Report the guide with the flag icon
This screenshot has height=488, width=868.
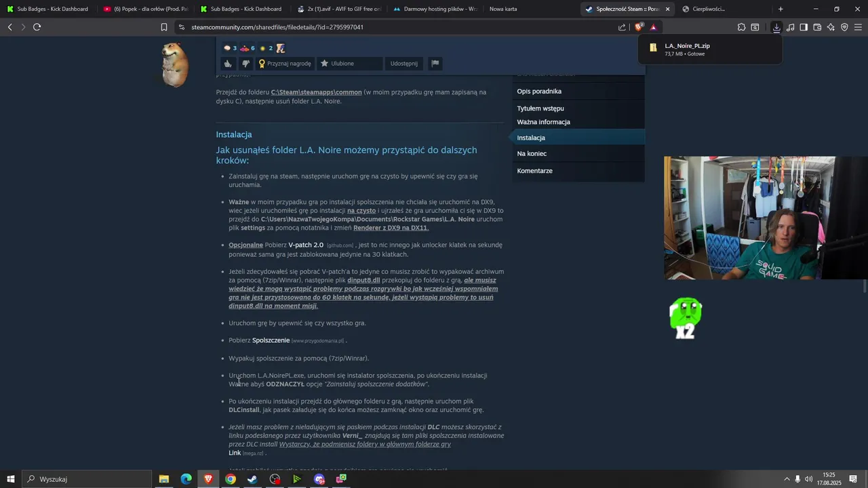coord(435,64)
